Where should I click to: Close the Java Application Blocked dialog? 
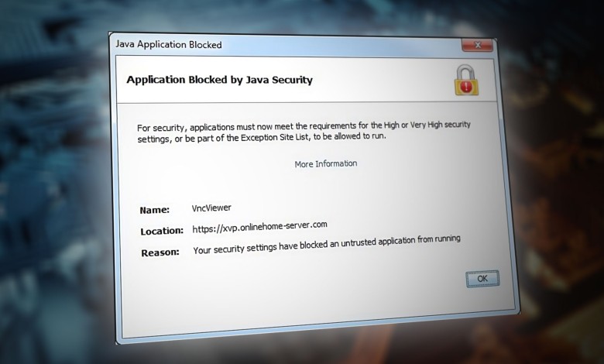pos(478,46)
